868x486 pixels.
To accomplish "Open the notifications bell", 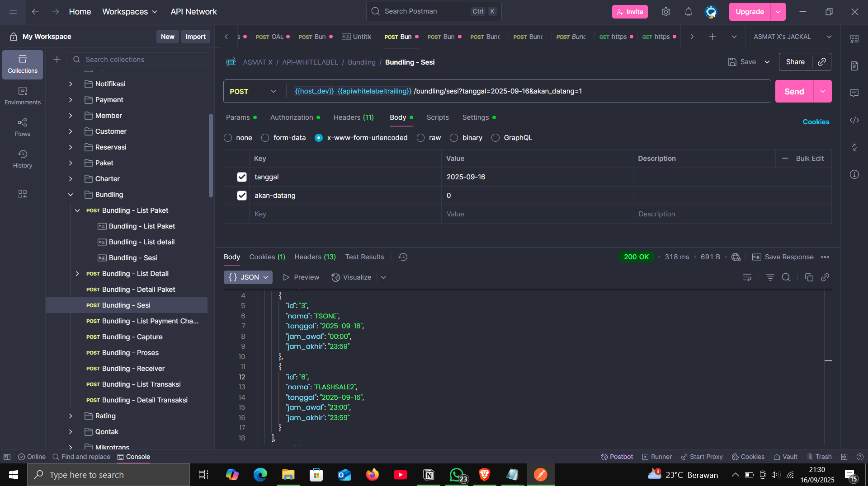I will [x=688, y=12].
